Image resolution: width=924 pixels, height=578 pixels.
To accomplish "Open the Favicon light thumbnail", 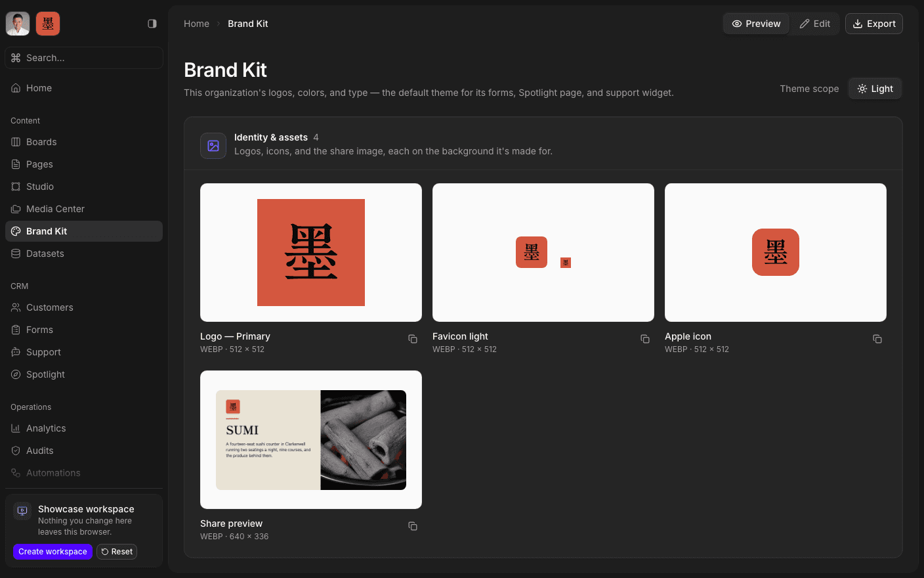I will 543,252.
